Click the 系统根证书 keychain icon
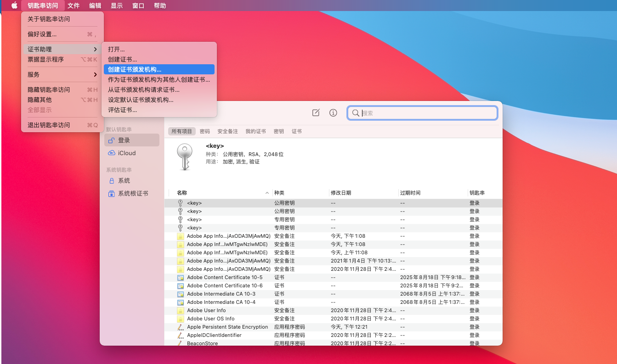Viewport: 617px width, 364px height. 111,194
